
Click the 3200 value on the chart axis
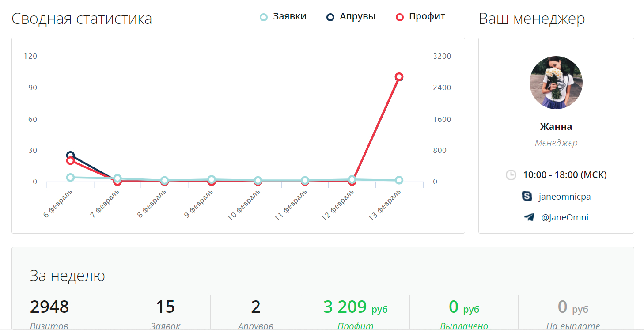click(442, 57)
